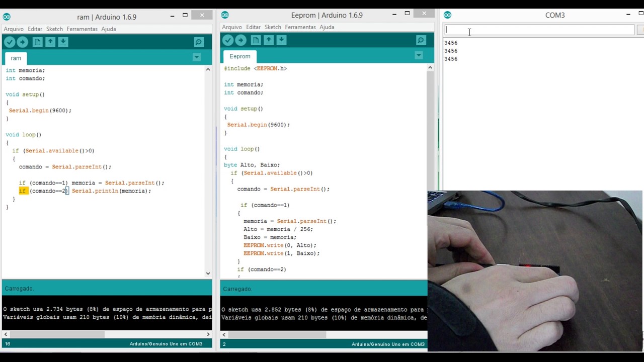This screenshot has width=644, height=362.
Task: Click Upload arrow button in ram window
Action: click(23, 42)
